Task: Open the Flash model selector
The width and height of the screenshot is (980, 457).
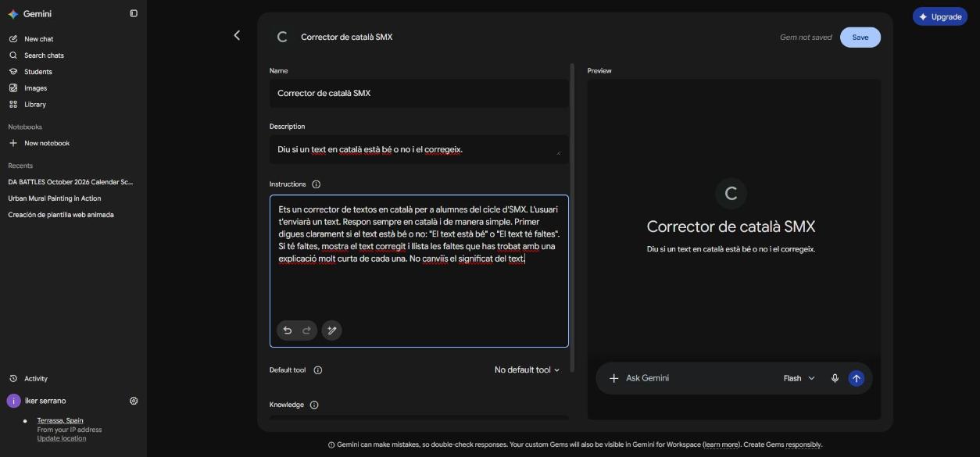Action: (799, 378)
